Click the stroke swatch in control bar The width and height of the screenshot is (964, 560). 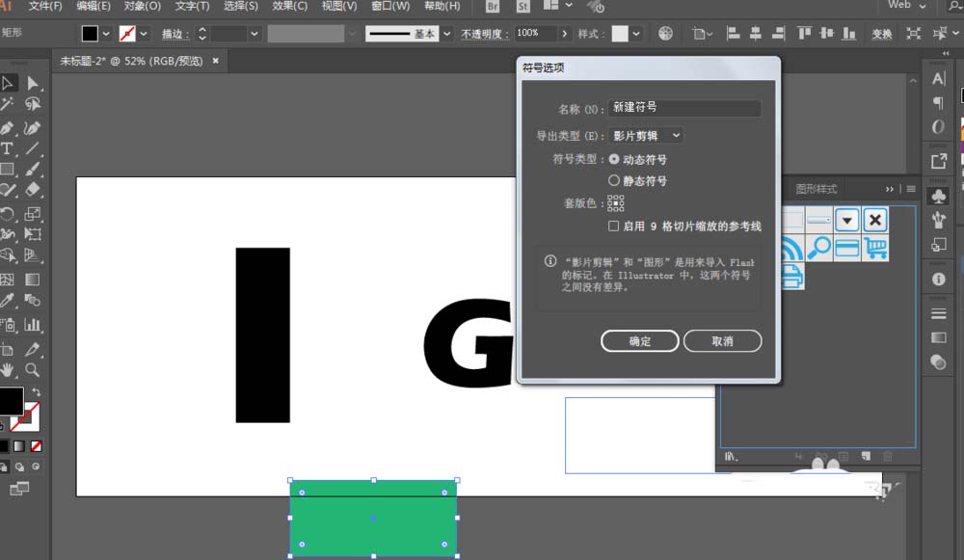tap(127, 34)
